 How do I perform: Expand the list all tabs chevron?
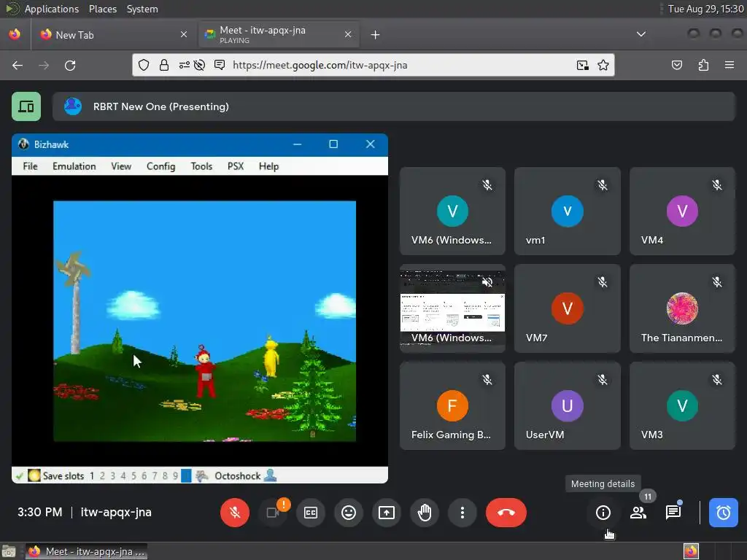pyautogui.click(x=641, y=34)
